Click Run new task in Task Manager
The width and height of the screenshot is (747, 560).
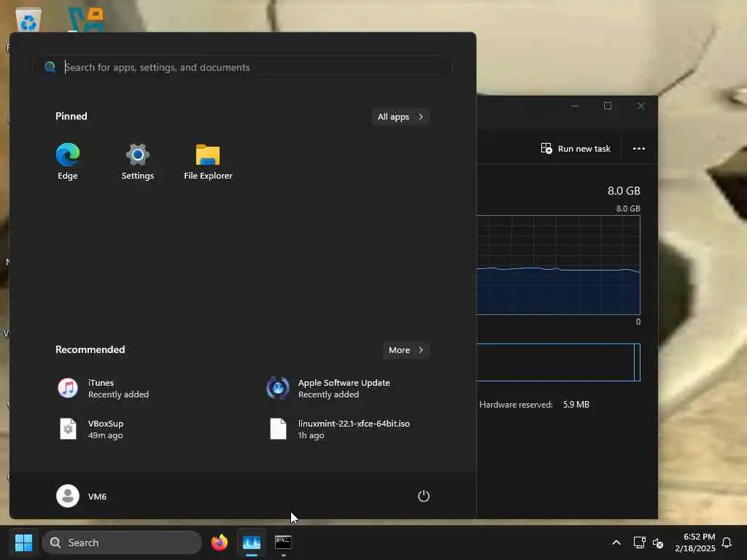(x=576, y=149)
